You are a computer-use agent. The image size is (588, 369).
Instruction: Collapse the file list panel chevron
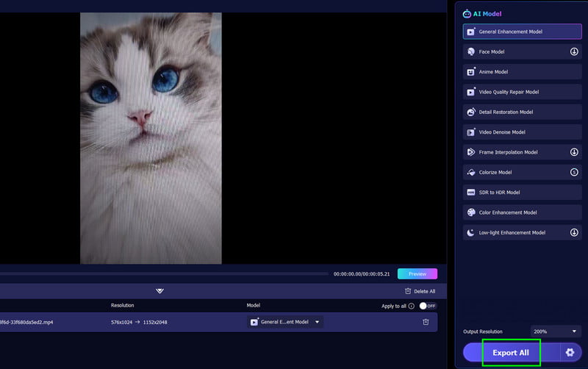point(159,291)
